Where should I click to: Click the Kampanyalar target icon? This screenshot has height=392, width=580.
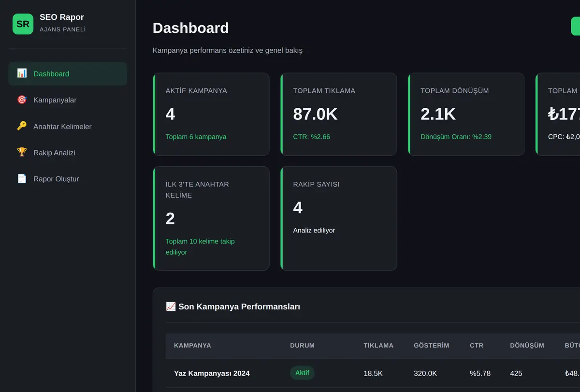pyautogui.click(x=22, y=100)
